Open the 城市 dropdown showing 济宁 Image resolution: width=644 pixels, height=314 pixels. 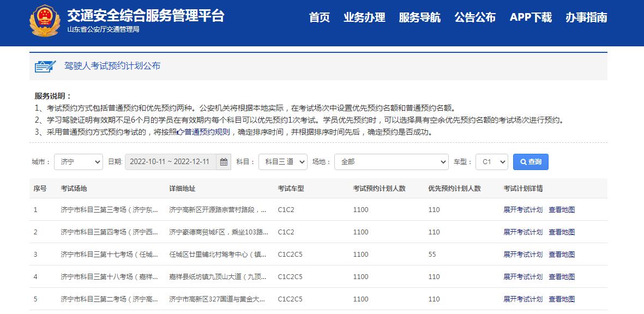point(78,161)
